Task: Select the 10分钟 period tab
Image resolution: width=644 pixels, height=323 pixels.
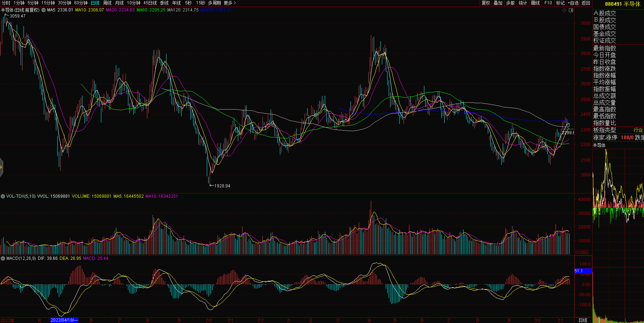Action: pos(134,3)
